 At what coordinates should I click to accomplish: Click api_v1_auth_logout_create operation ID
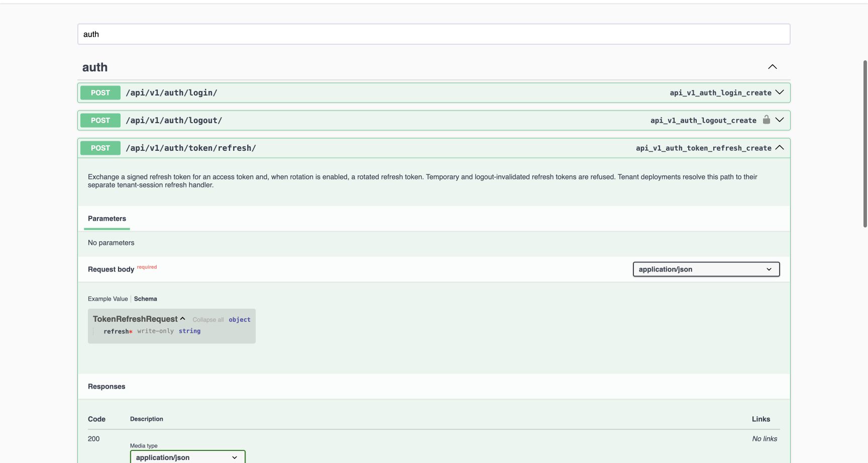tap(703, 121)
